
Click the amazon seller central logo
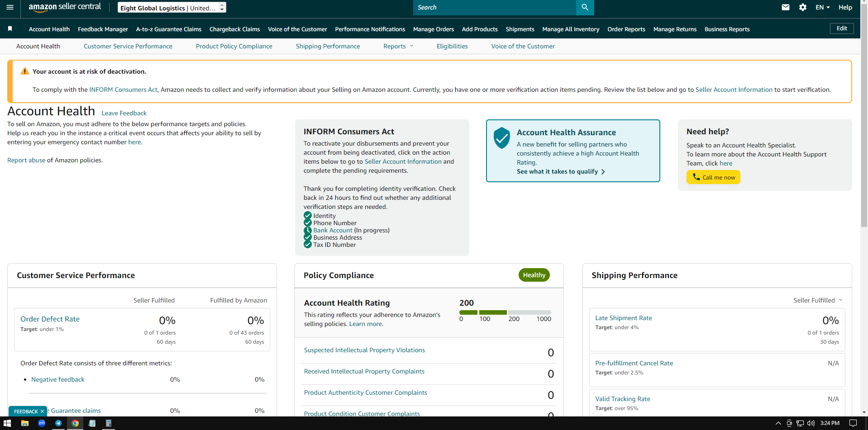pyautogui.click(x=65, y=7)
